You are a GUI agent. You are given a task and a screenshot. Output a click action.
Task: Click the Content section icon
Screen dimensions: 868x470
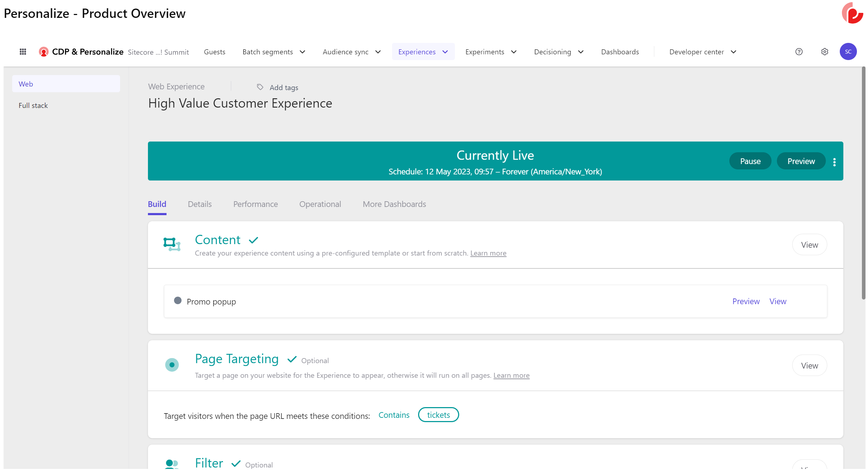pyautogui.click(x=172, y=244)
